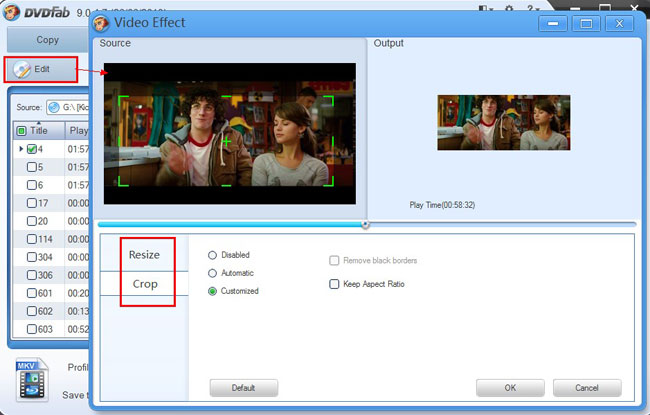Check title 17 checkbox
Image resolution: width=650 pixels, height=415 pixels.
click(x=32, y=203)
